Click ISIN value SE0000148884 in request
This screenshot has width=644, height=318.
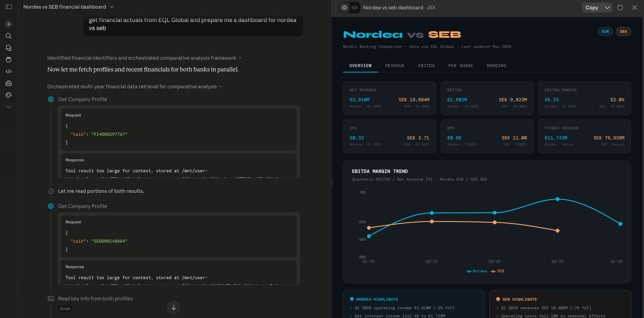(x=109, y=241)
